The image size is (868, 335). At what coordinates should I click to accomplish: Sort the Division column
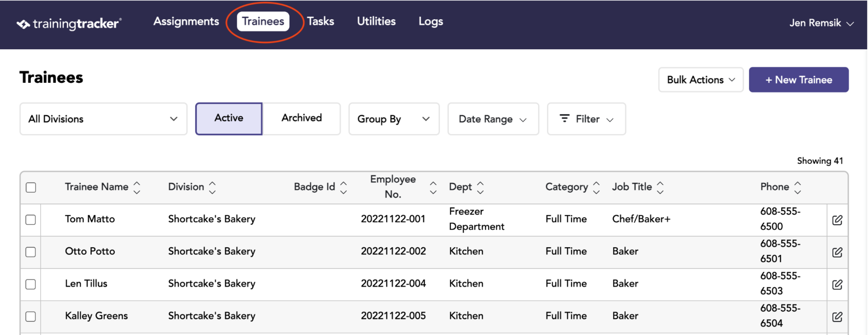click(x=212, y=187)
